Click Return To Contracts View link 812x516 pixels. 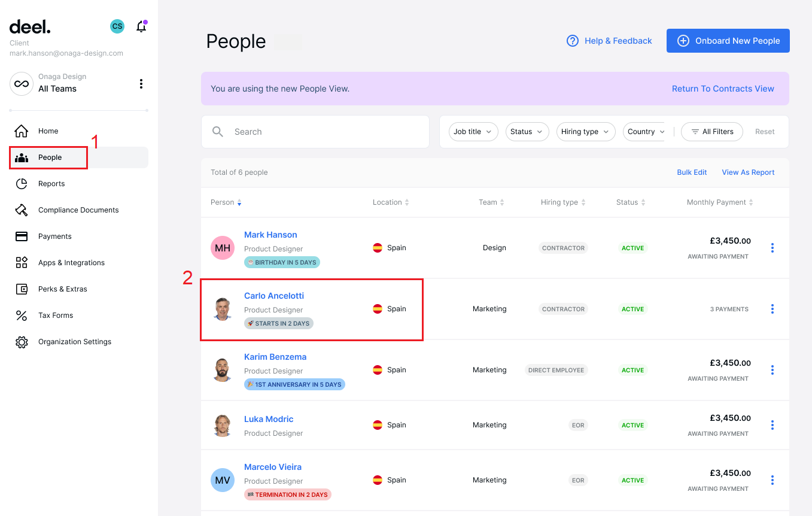coord(722,89)
